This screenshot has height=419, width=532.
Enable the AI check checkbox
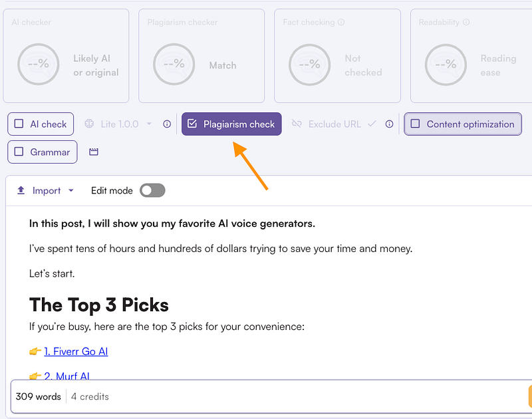coord(19,124)
